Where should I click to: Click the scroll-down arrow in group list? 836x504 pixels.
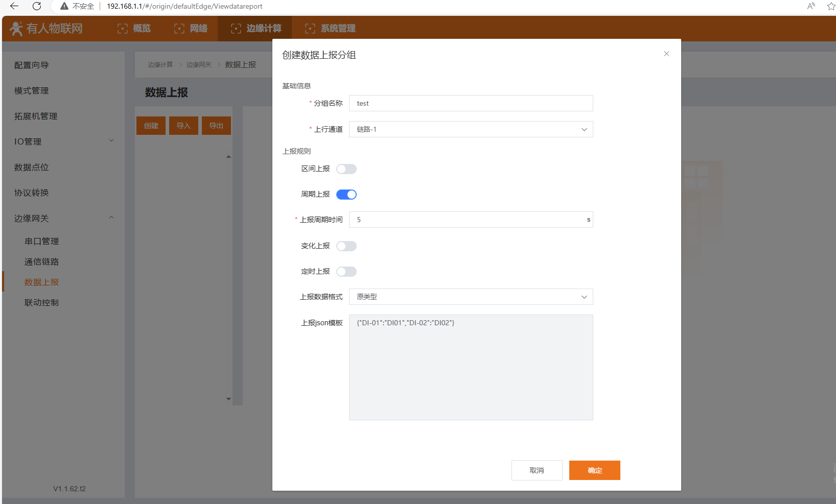[228, 399]
